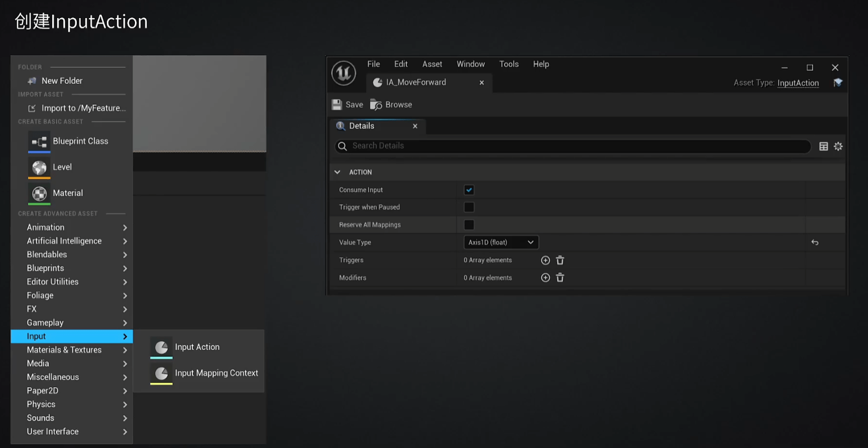Add element to Modifiers array

(x=545, y=278)
